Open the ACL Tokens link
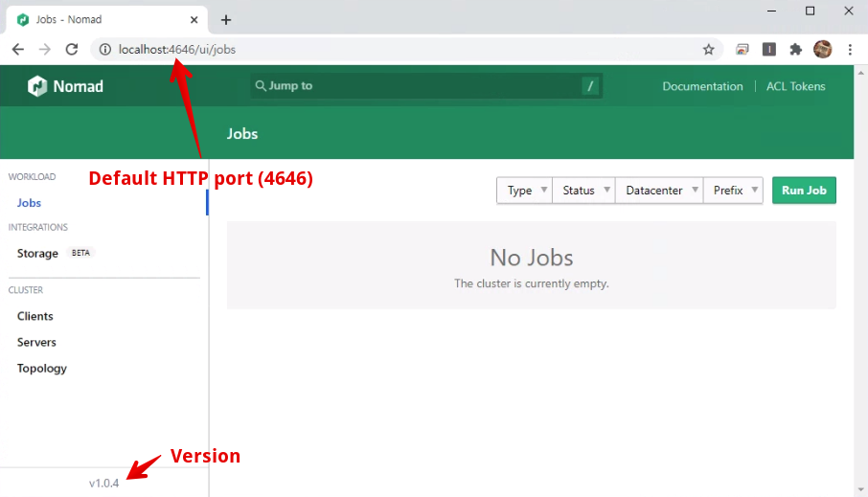Image resolution: width=868 pixels, height=497 pixels. [x=795, y=86]
